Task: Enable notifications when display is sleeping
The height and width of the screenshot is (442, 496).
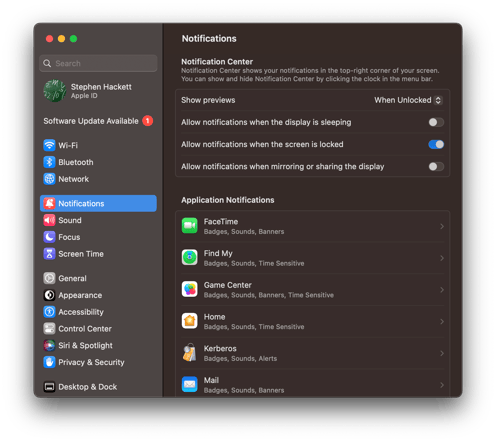Action: [x=436, y=122]
